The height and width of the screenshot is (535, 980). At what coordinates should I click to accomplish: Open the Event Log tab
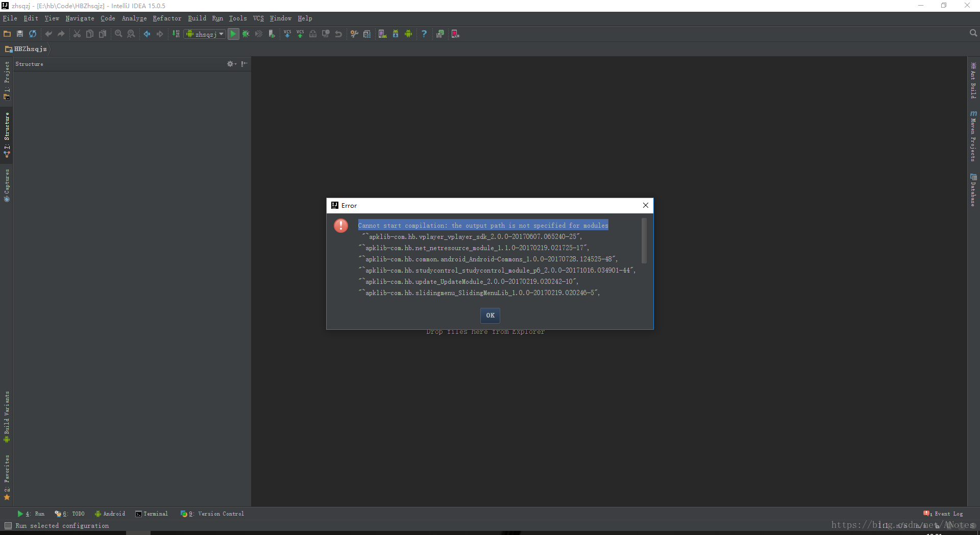(943, 514)
